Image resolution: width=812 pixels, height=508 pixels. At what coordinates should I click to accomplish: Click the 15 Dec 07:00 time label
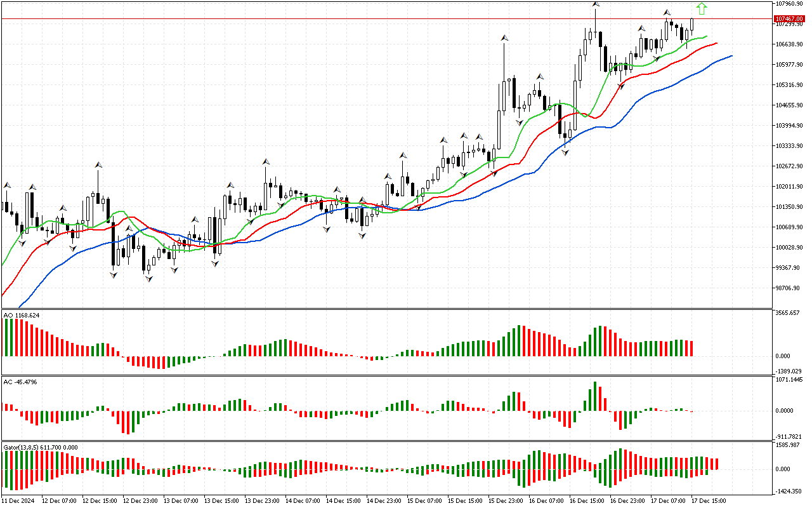[x=424, y=501]
